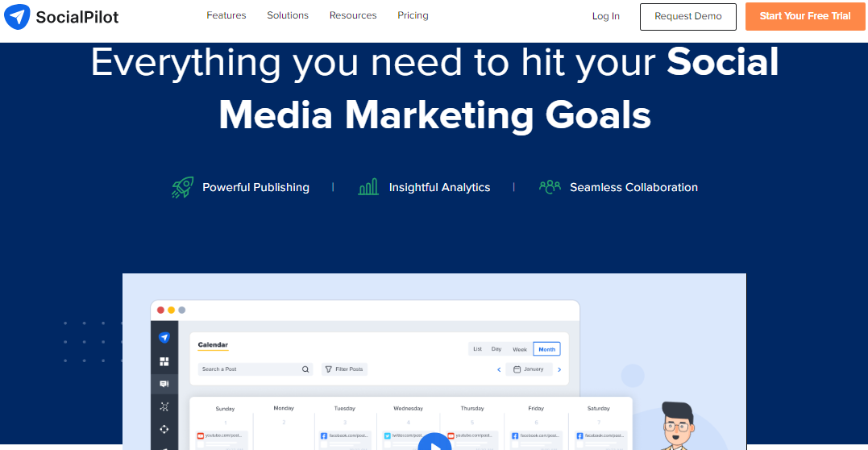
Task: Click the Filter Posts button
Action: [344, 369]
